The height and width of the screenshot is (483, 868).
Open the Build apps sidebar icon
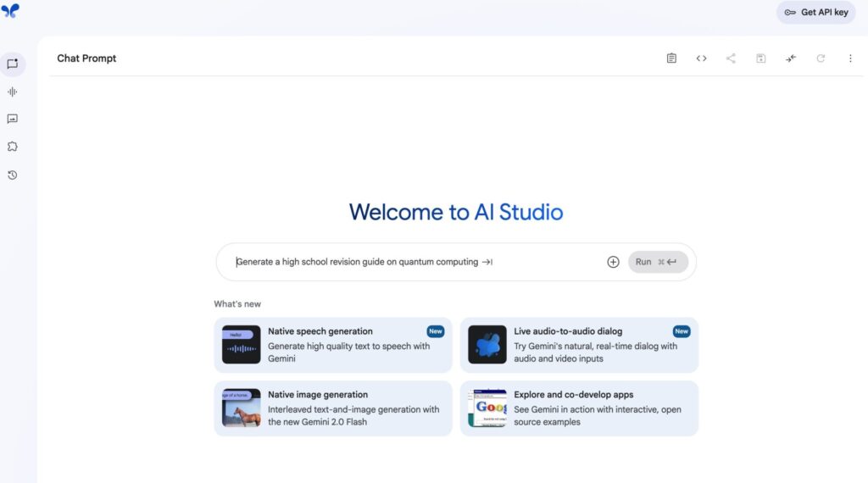pyautogui.click(x=12, y=147)
